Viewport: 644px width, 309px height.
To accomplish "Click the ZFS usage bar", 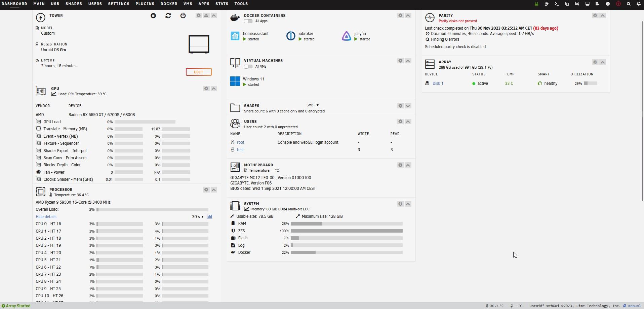I will click(347, 231).
